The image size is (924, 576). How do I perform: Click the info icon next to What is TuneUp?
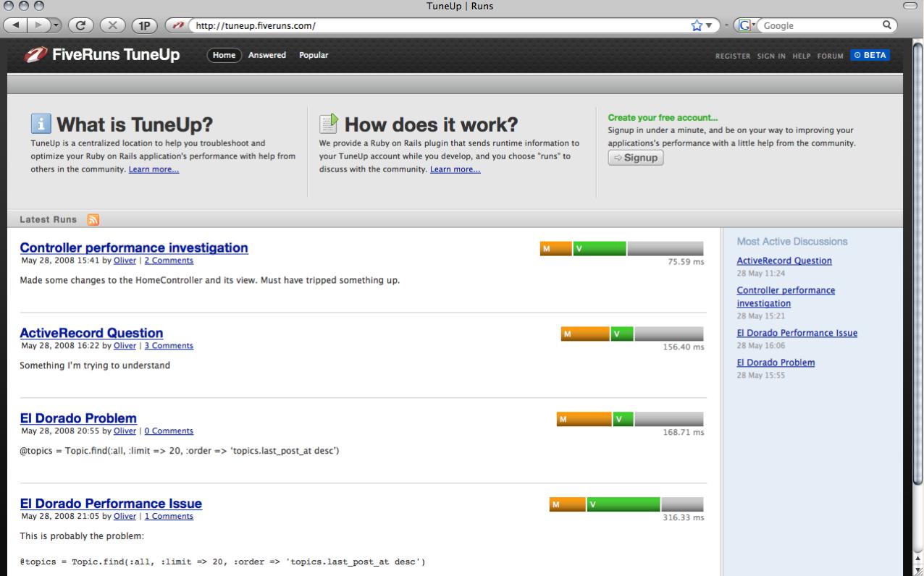pos(41,124)
